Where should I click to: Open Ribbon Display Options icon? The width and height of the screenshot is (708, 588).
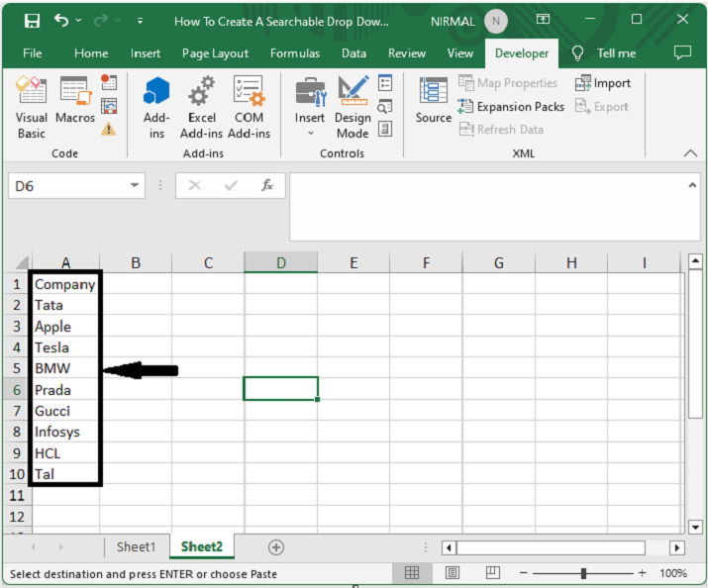click(x=543, y=20)
